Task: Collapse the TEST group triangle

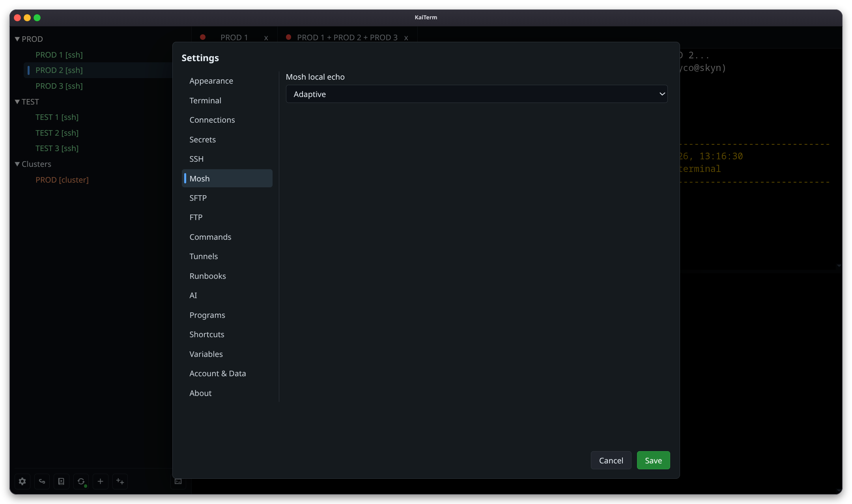Action: coord(17,102)
